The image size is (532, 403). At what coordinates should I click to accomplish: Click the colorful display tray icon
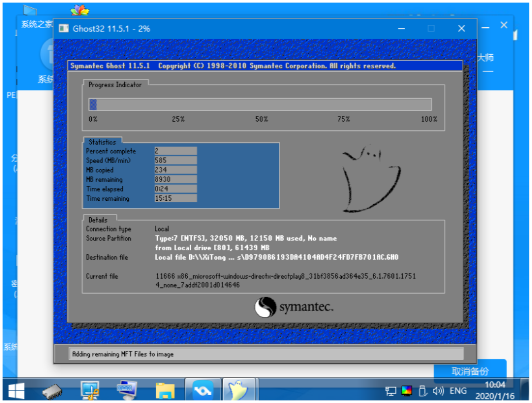(x=406, y=391)
